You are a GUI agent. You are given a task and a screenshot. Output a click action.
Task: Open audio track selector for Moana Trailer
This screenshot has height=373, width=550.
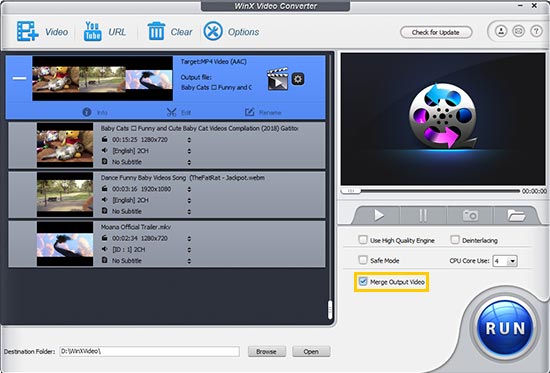tap(189, 250)
